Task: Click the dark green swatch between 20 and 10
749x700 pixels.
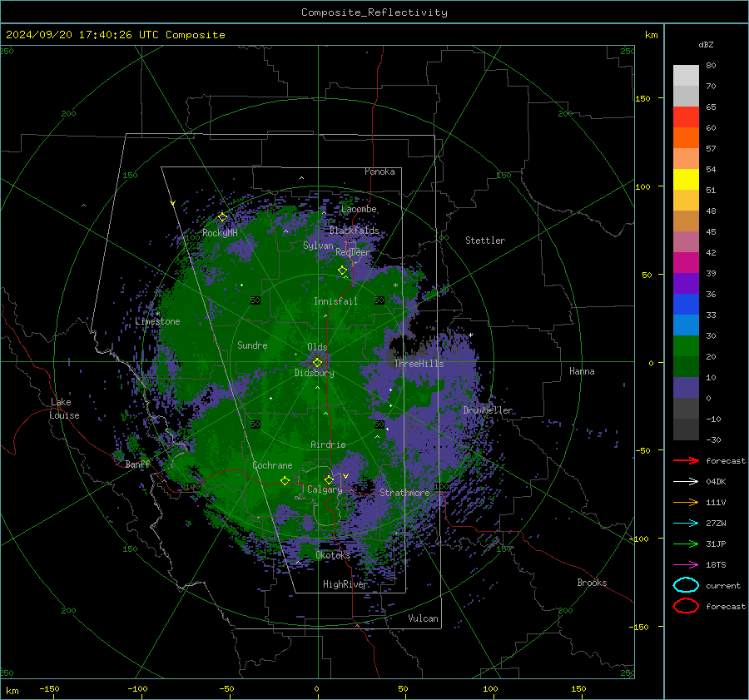Action: tap(686, 367)
